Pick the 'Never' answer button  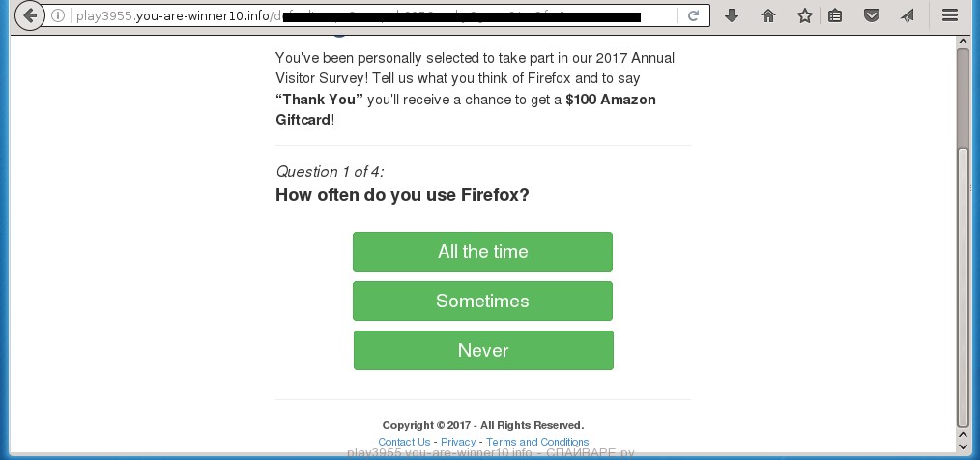pyautogui.click(x=483, y=351)
